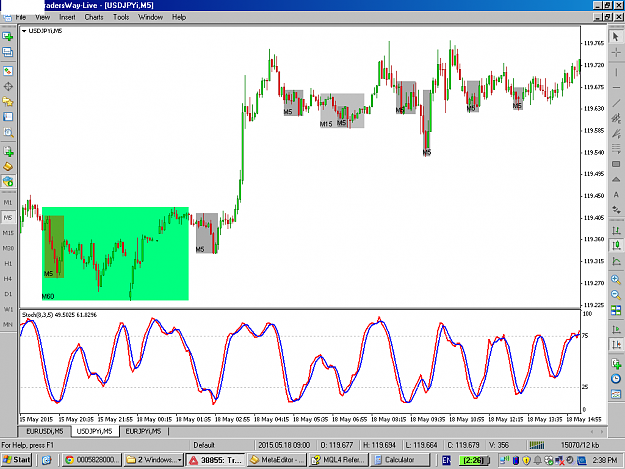
Task: Show the Navigator panel
Action: [x=8, y=102]
